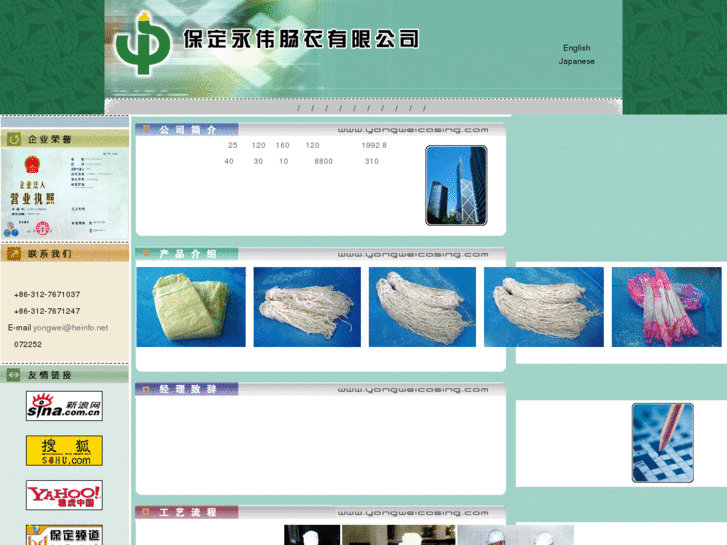Open the business license certificate image
The width and height of the screenshot is (727, 545).
pos(65,194)
